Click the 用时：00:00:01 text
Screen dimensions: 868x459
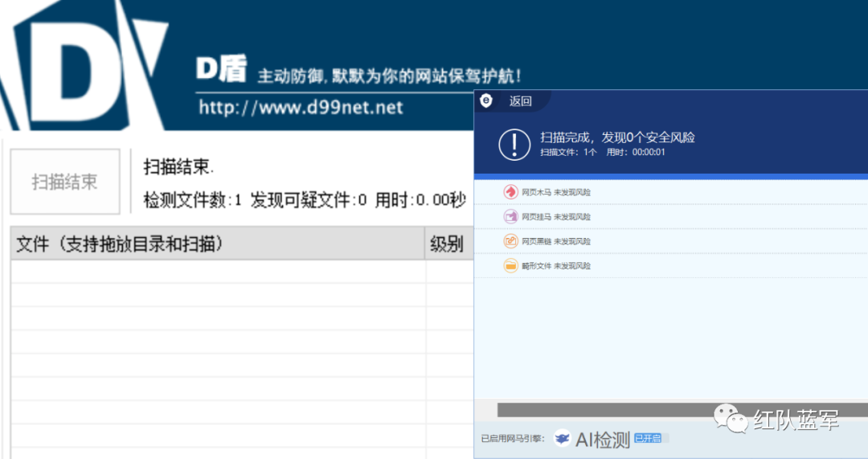636,152
